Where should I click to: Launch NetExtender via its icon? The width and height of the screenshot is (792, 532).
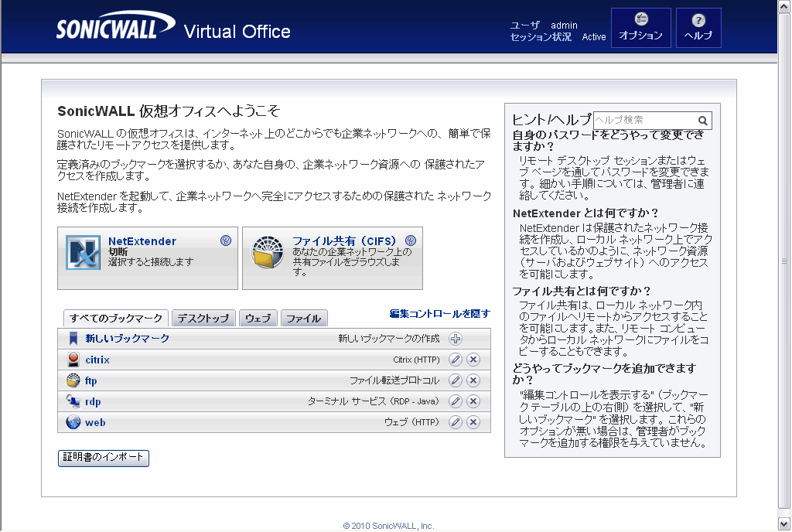(x=83, y=252)
